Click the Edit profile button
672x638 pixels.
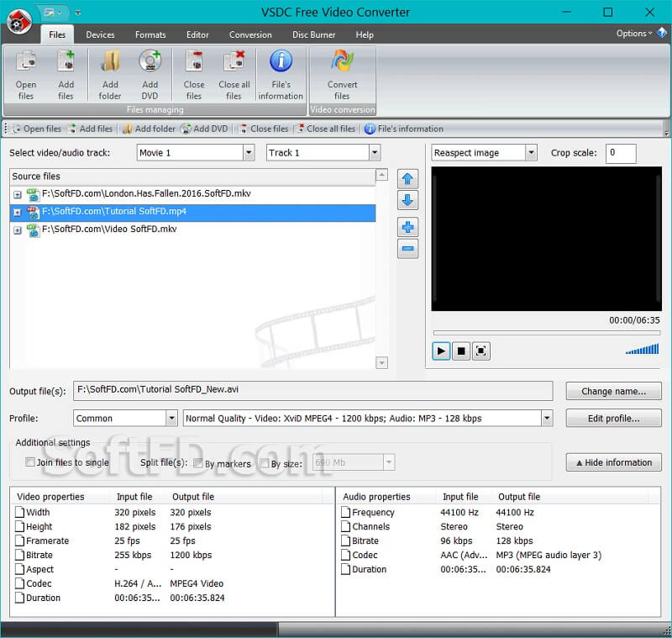click(x=613, y=418)
